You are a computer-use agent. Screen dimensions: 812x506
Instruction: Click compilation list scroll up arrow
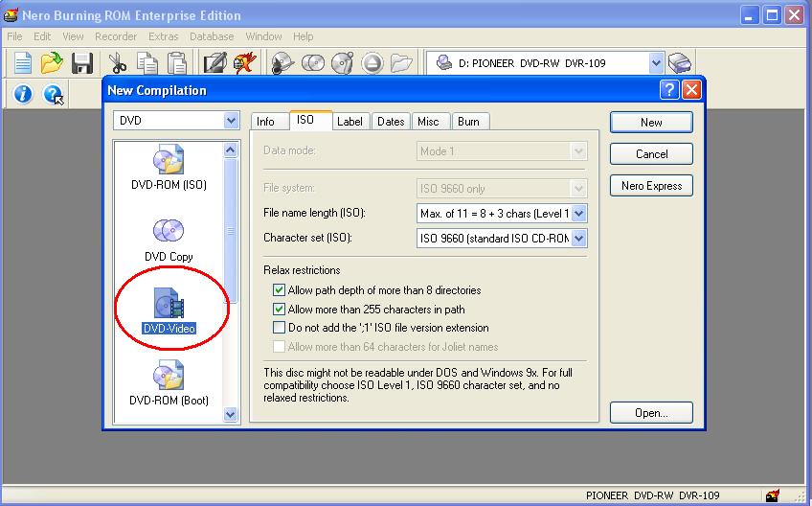pyautogui.click(x=231, y=150)
